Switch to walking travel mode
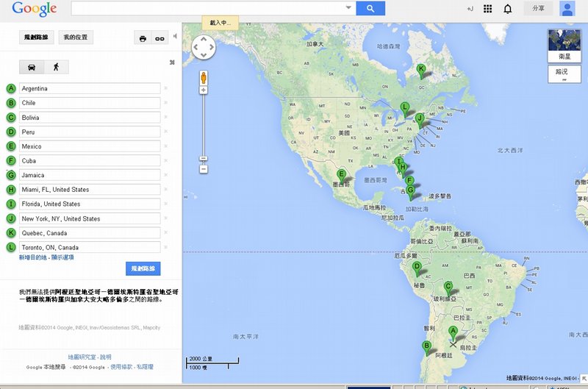This screenshot has width=588, height=389. pyautogui.click(x=56, y=67)
